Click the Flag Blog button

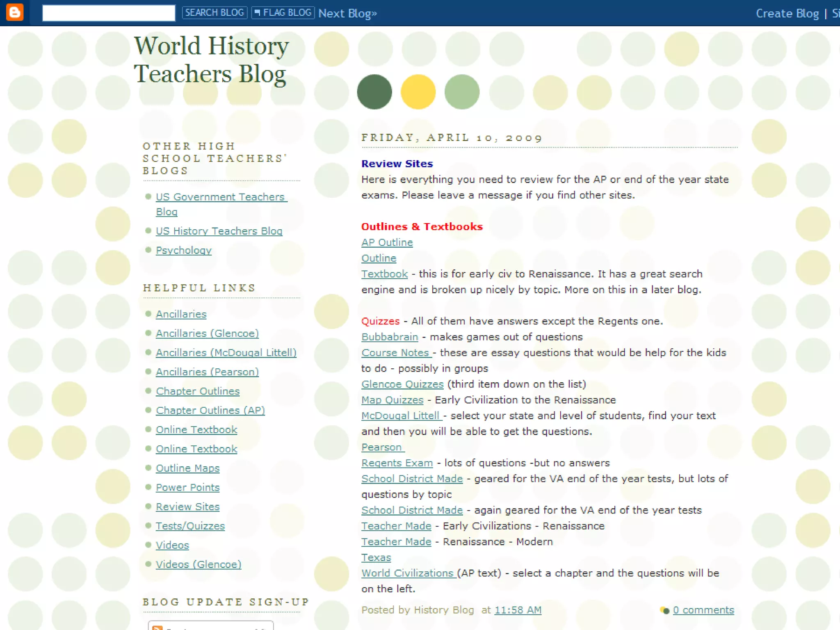[x=283, y=13]
